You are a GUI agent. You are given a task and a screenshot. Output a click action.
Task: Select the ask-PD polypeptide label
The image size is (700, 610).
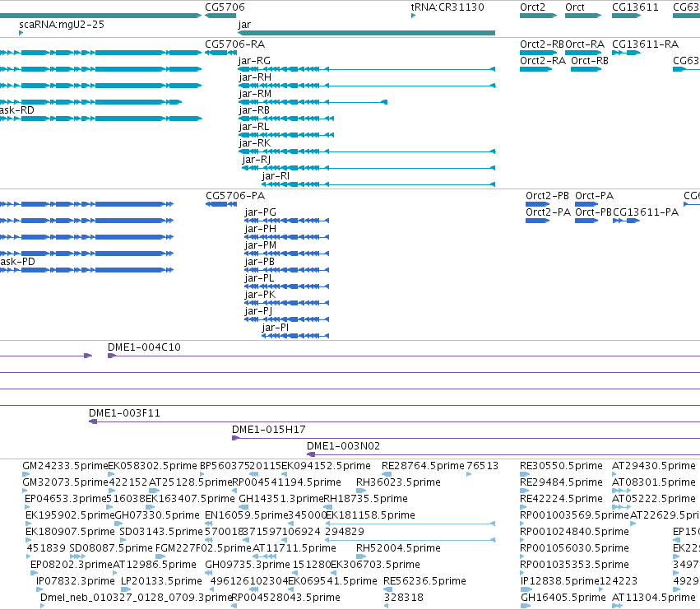click(x=17, y=262)
